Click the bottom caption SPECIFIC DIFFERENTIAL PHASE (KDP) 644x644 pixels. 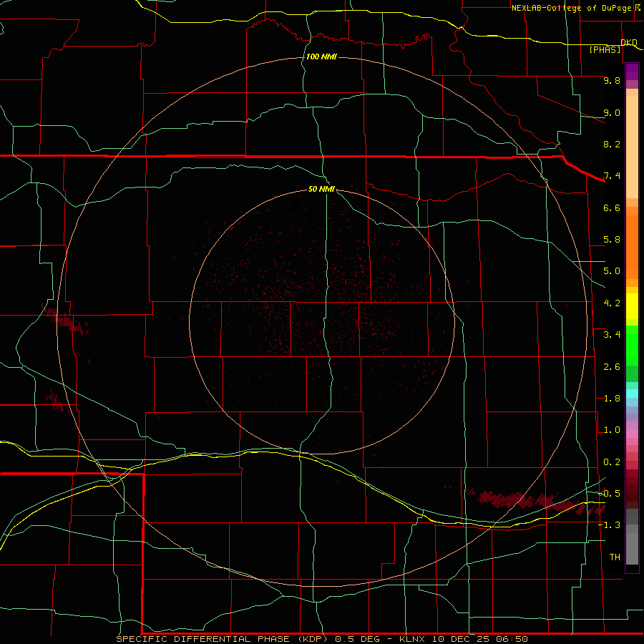pyautogui.click(x=222, y=639)
